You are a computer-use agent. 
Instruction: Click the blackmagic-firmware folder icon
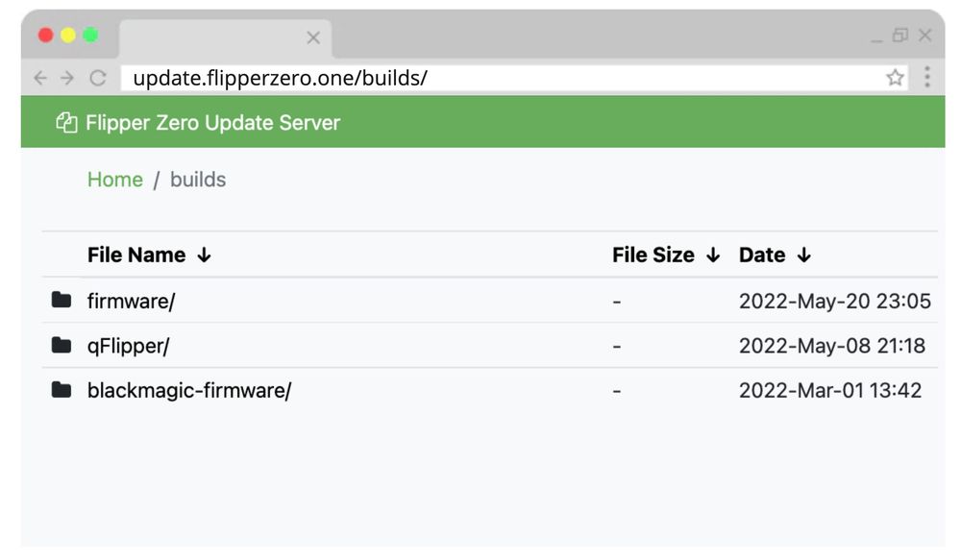(x=62, y=390)
